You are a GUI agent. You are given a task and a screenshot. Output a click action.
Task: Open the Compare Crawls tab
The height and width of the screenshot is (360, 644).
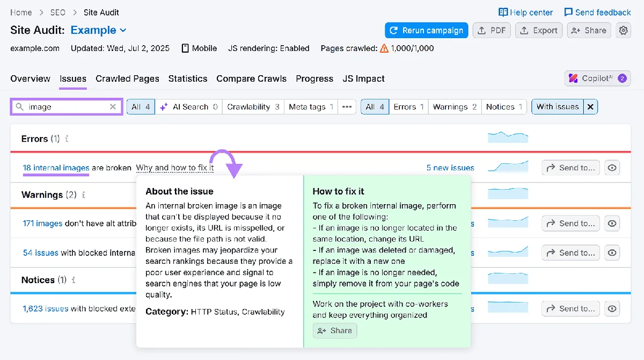click(x=252, y=78)
